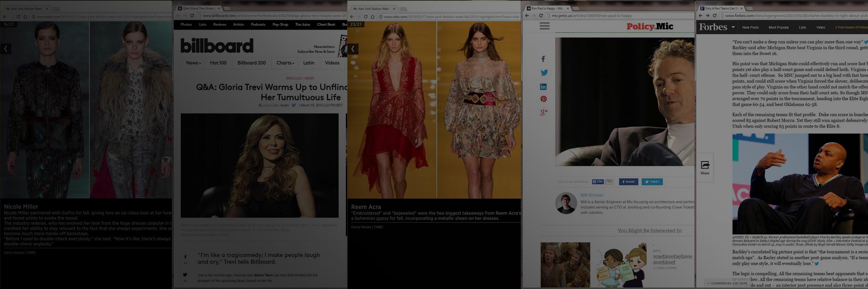Viewport: 868px width, 289px height.
Task: Click previous slide arrow on Nicole Miller slide
Action: 6,49
